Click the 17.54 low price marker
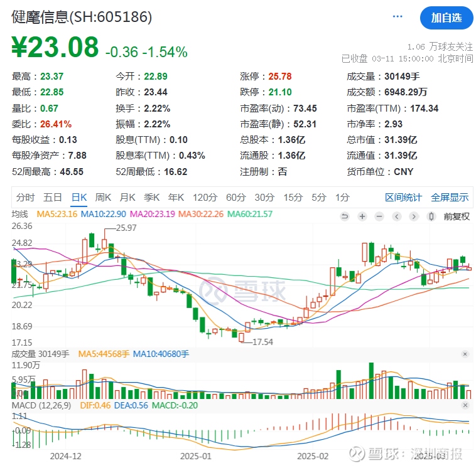The image size is (476, 468). point(262,342)
